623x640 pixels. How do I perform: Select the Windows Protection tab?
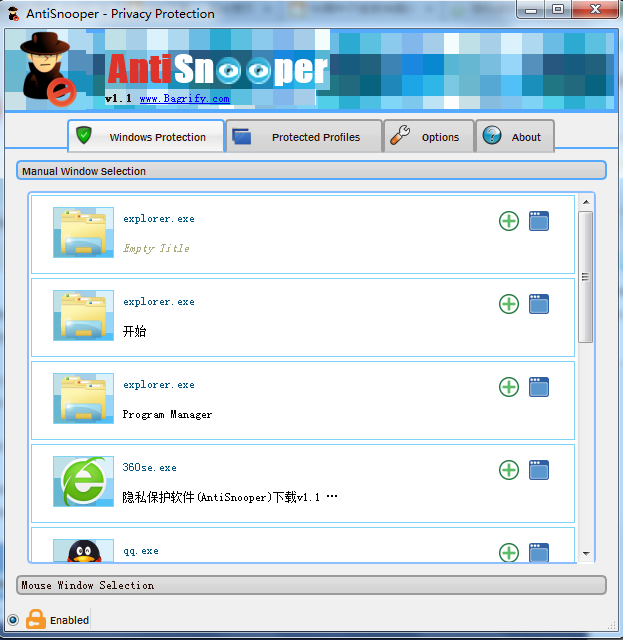pyautogui.click(x=146, y=137)
